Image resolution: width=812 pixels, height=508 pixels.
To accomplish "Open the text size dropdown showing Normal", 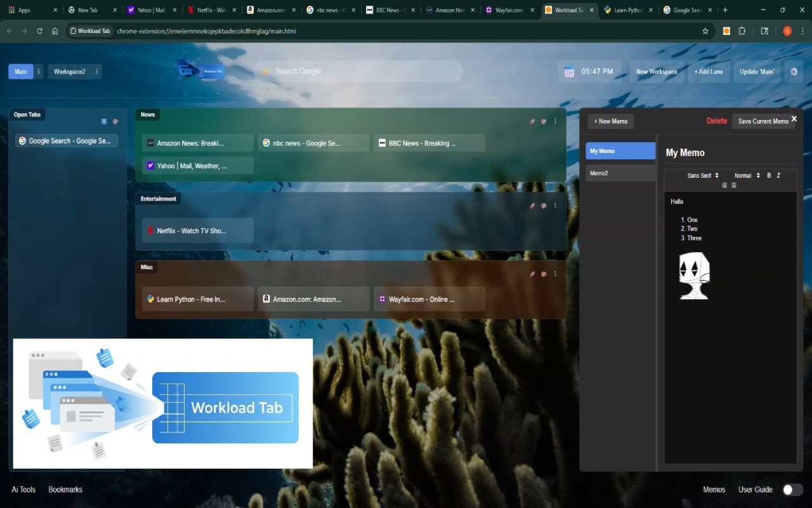I will click(747, 176).
